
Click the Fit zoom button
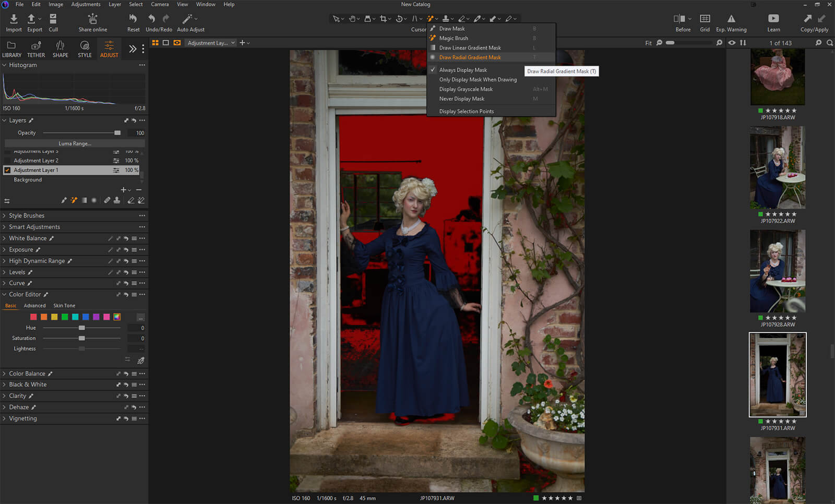(x=648, y=43)
